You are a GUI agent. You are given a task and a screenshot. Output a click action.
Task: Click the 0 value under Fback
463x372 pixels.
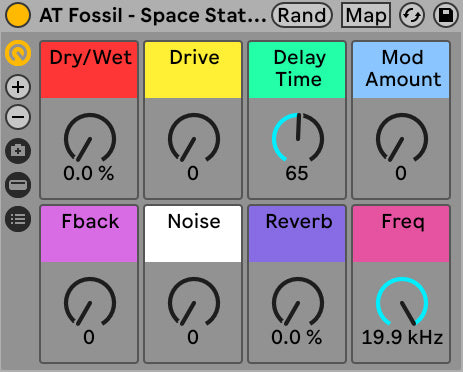(89, 337)
